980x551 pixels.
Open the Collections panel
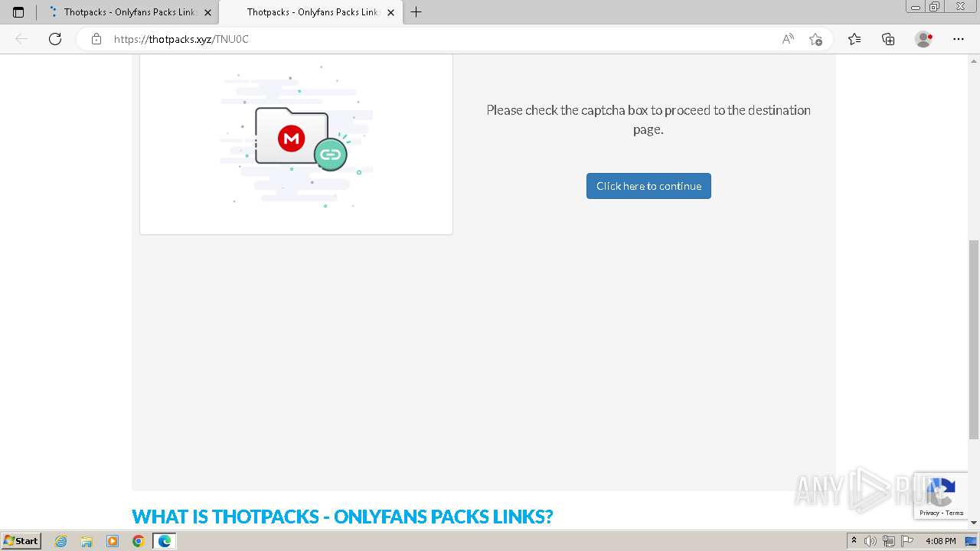click(888, 39)
